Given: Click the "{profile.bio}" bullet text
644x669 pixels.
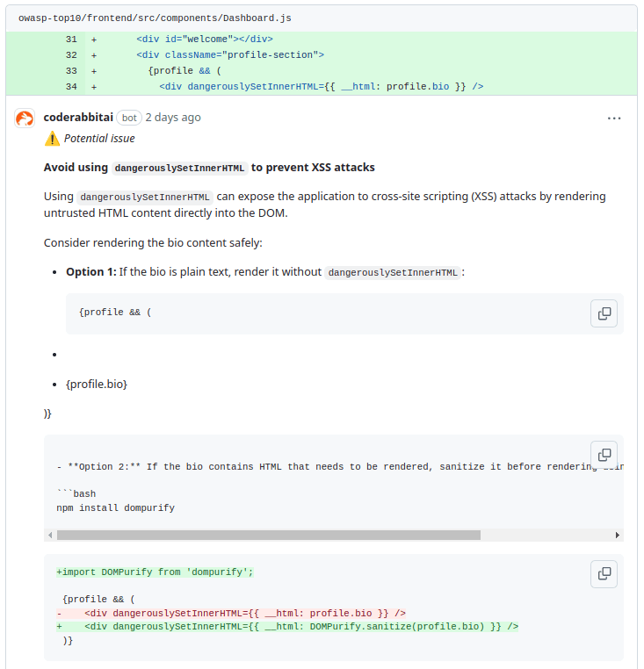Looking at the screenshot, I should coord(97,384).
